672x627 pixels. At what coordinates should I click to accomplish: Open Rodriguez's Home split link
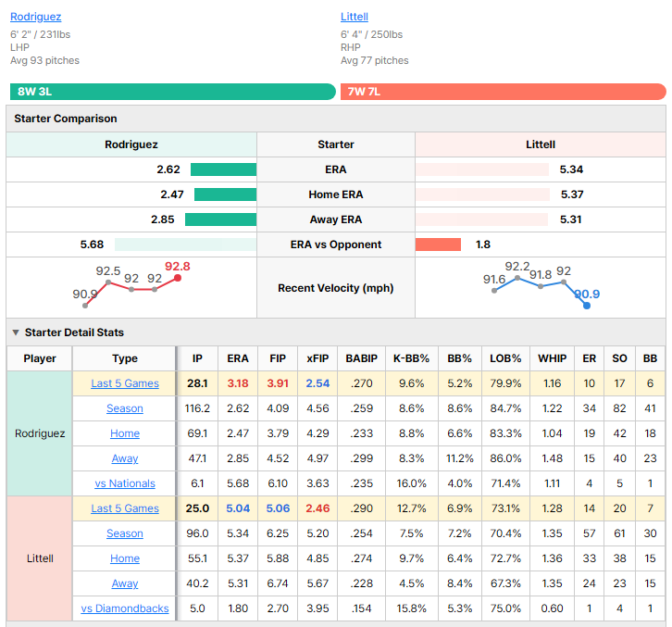125,433
